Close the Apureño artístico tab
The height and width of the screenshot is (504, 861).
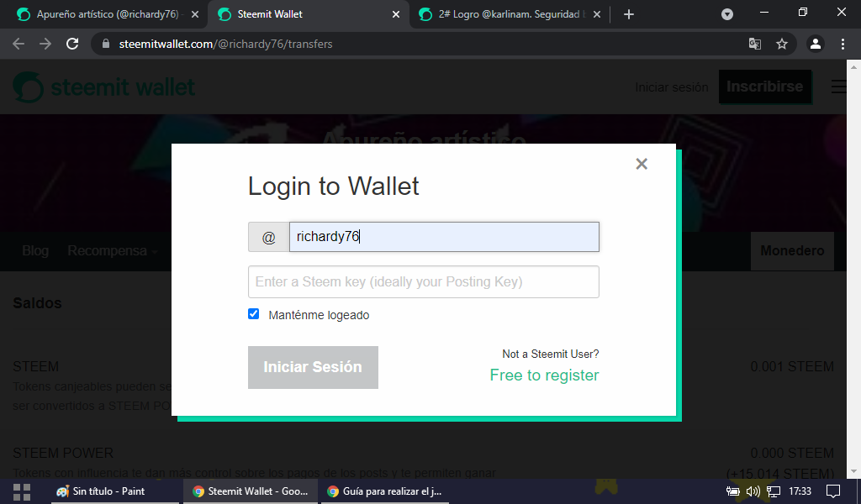pos(195,14)
